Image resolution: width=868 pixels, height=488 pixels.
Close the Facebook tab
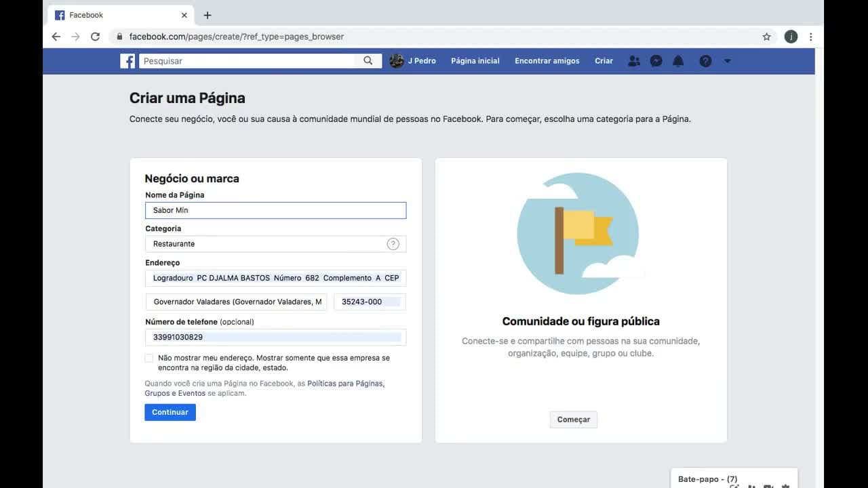pyautogui.click(x=184, y=15)
